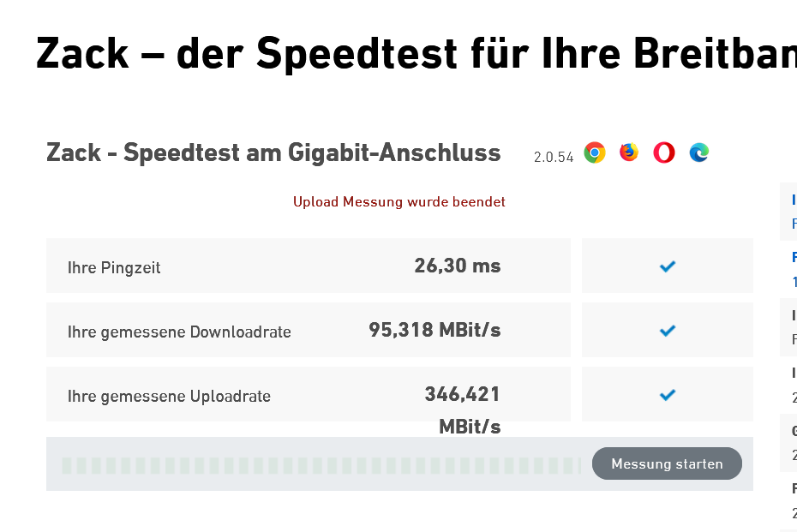
Task: Click the checkmark in the Pingzeit row
Action: point(668,266)
